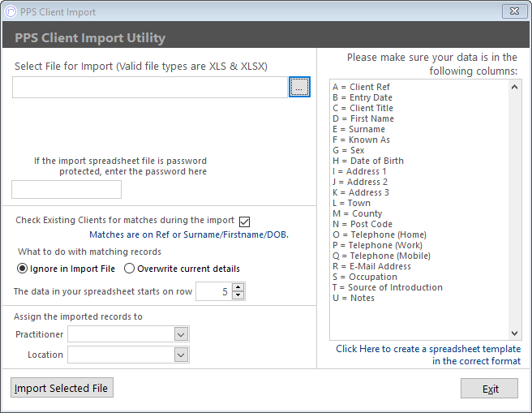532x413 pixels.
Task: Click the 'E = Surname' line
Action: [x=359, y=129]
